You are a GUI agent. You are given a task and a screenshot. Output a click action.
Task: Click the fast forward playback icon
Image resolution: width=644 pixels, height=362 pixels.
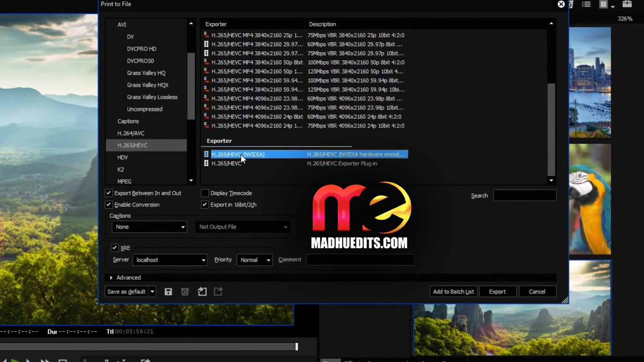[x=45, y=359]
